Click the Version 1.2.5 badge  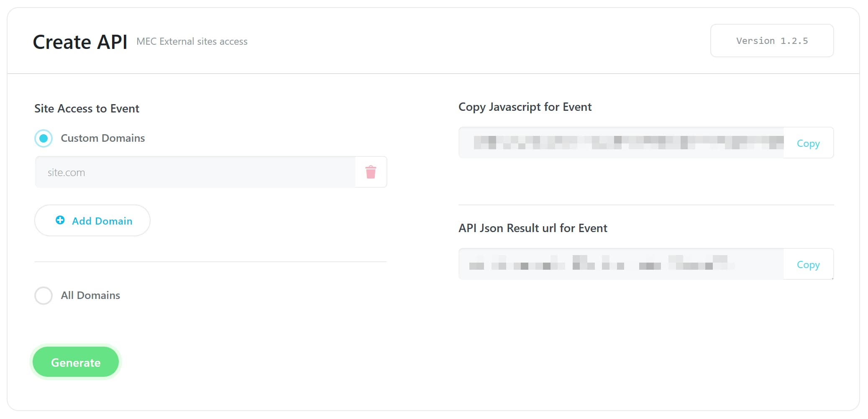tap(772, 41)
